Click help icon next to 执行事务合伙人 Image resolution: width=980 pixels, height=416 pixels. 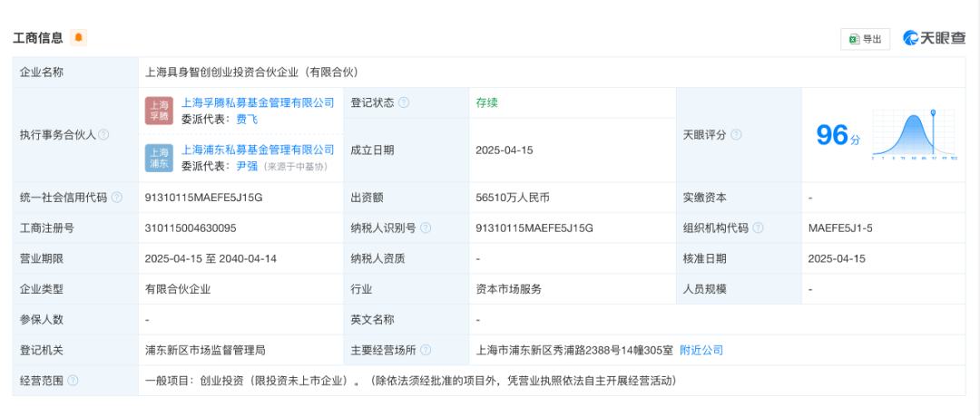[x=103, y=134]
